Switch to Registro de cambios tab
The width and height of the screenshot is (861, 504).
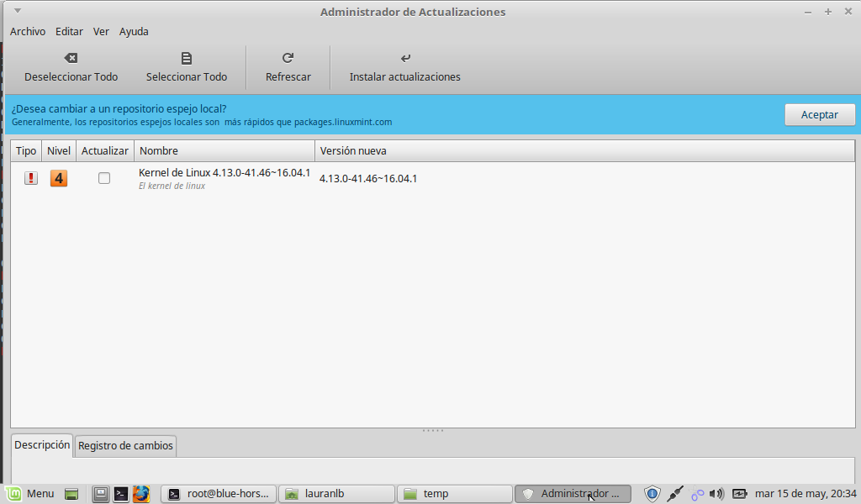[125, 445]
